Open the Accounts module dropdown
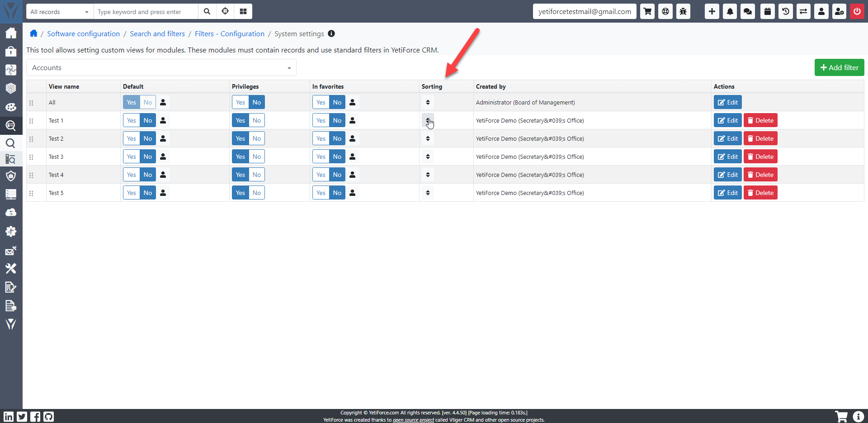Viewport: 868px width, 423px height. pyautogui.click(x=161, y=67)
